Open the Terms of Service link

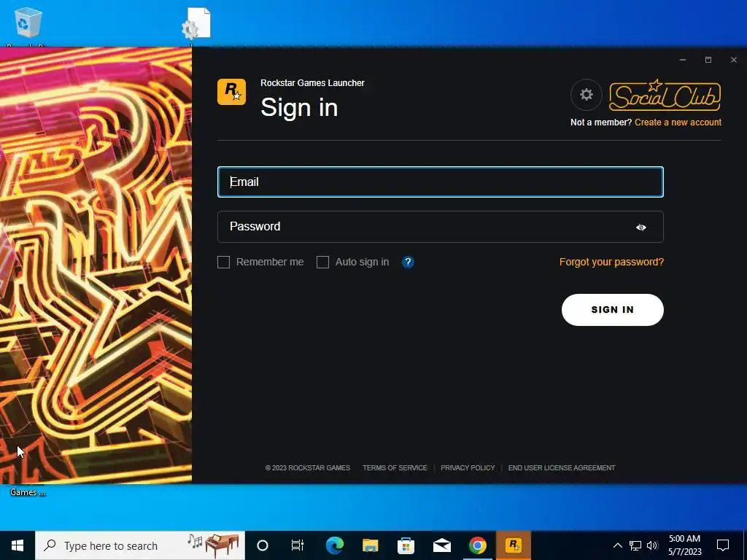pyautogui.click(x=395, y=467)
